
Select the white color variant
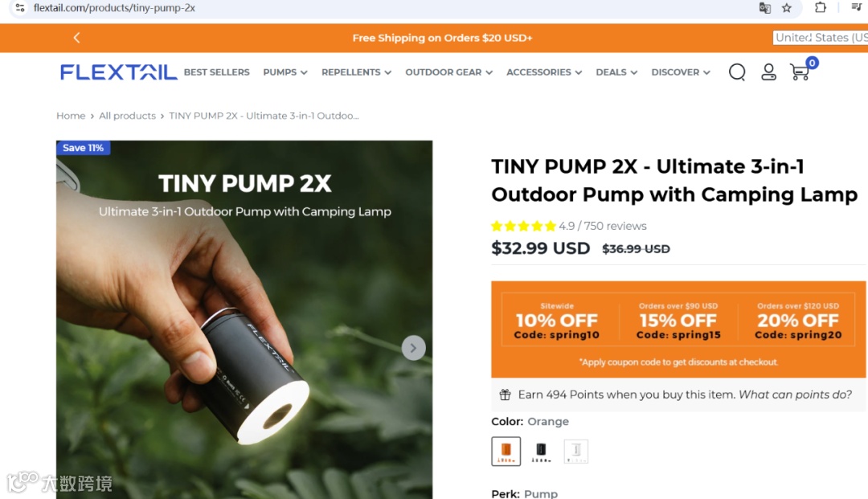[575, 452]
